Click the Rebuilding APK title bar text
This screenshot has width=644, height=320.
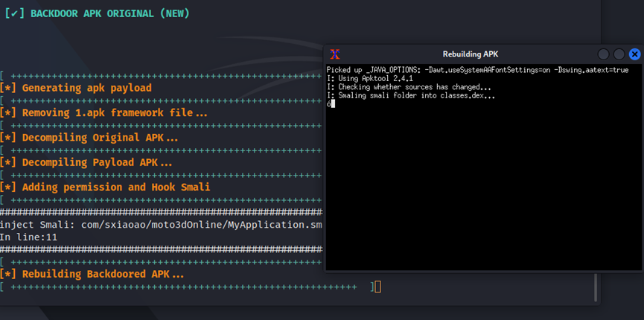pos(471,54)
